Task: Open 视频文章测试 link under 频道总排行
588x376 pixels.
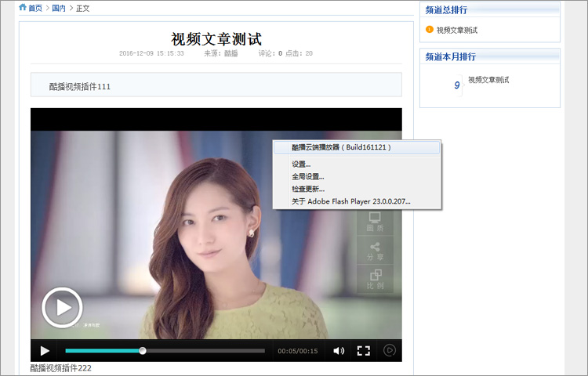Action: tap(457, 31)
